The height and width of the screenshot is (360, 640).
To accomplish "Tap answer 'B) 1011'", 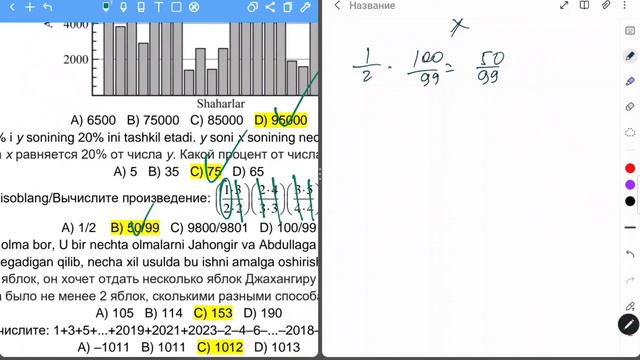I will [163, 347].
